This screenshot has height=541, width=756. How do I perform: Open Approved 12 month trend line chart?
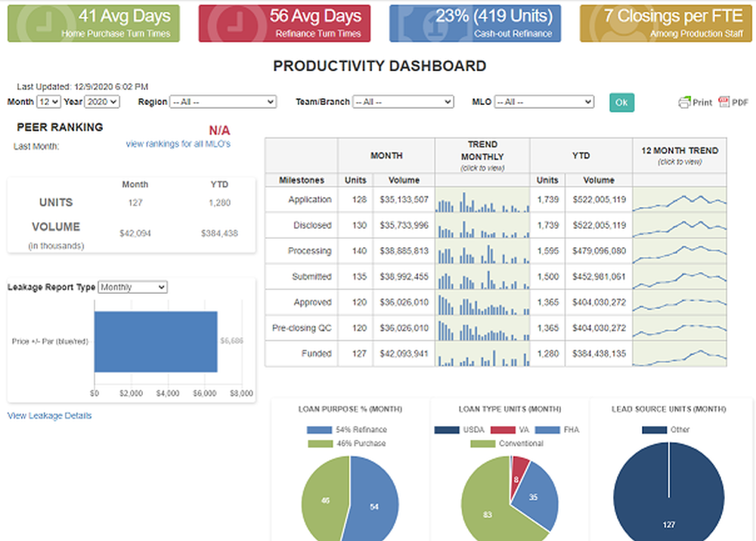[680, 302]
